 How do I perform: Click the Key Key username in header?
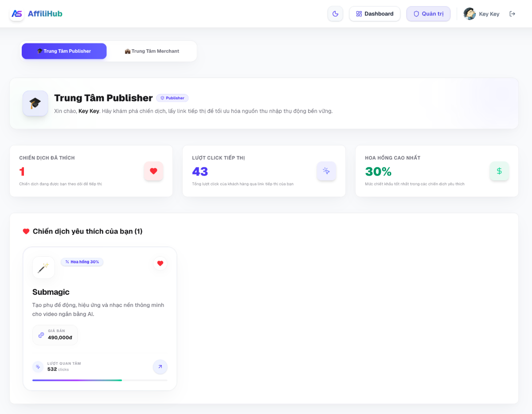[489, 14]
